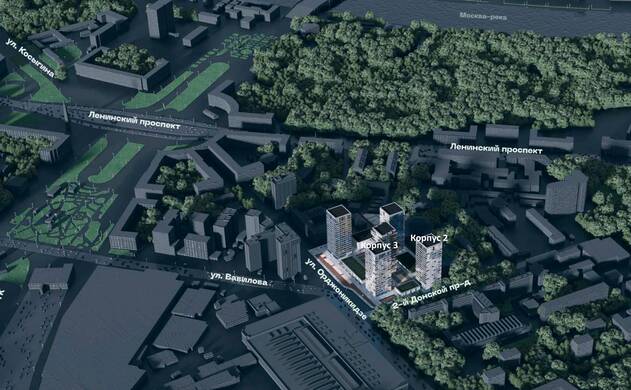
Task: Select the ул. Косыгина street label
Action: tap(30, 58)
